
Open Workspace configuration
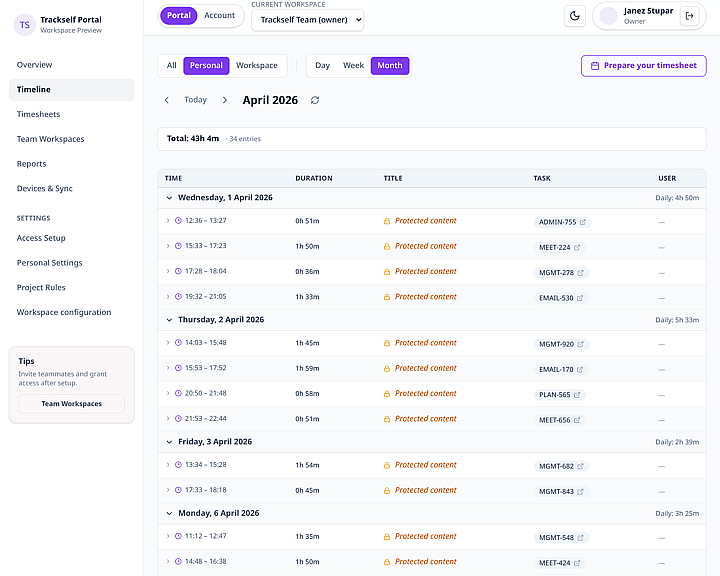pyautogui.click(x=72, y=312)
